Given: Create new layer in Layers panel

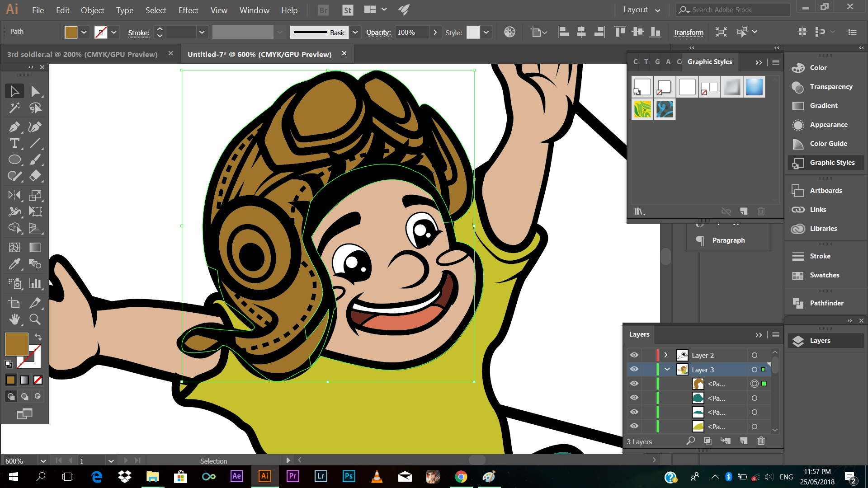Looking at the screenshot, I should pos(744,441).
